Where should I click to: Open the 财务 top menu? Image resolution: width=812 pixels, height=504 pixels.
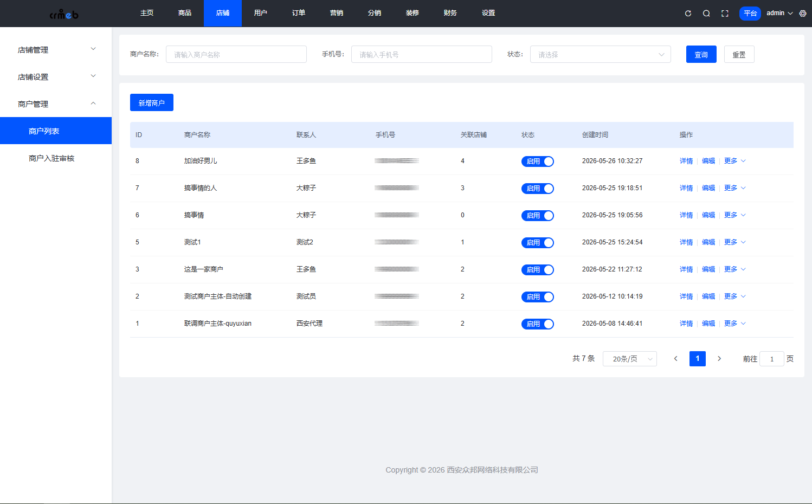click(x=450, y=13)
